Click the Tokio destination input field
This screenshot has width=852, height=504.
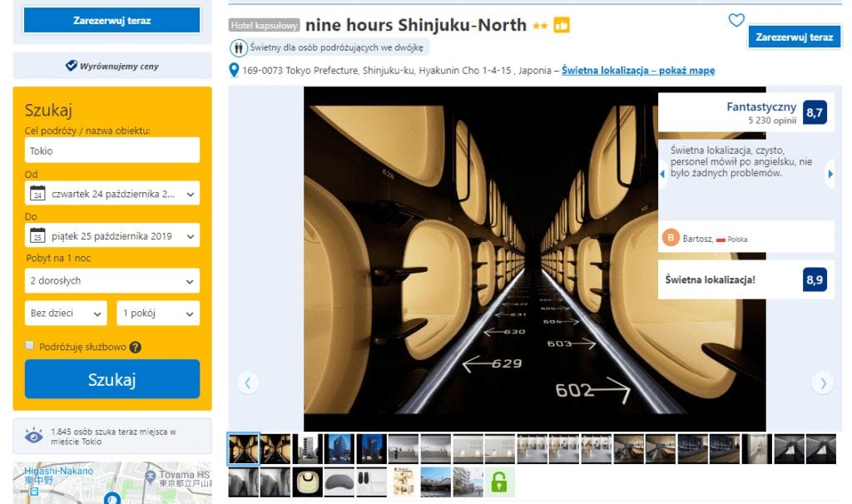click(112, 151)
